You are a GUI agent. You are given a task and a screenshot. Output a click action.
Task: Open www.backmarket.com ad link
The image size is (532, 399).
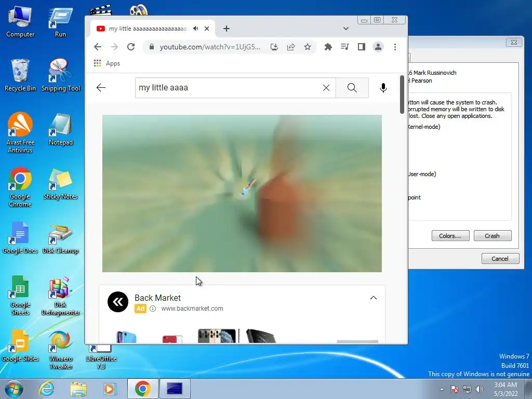(x=192, y=309)
